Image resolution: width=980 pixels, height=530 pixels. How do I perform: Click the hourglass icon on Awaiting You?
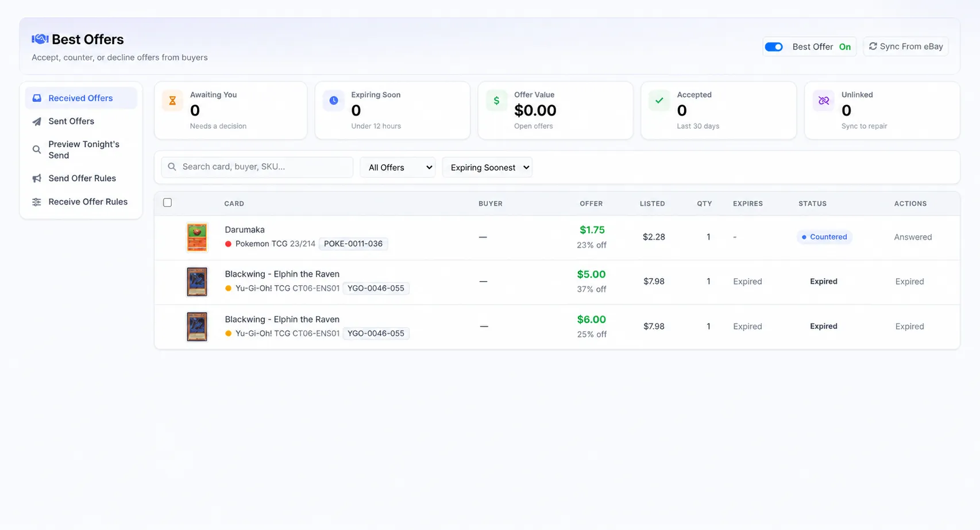[172, 101]
